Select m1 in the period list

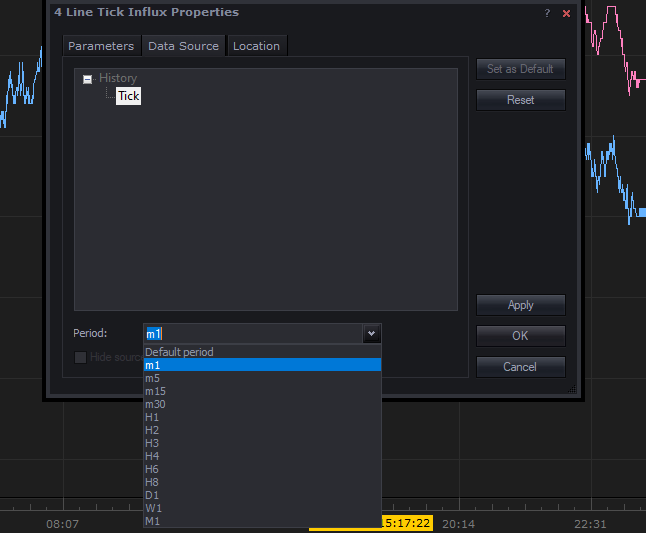262,365
